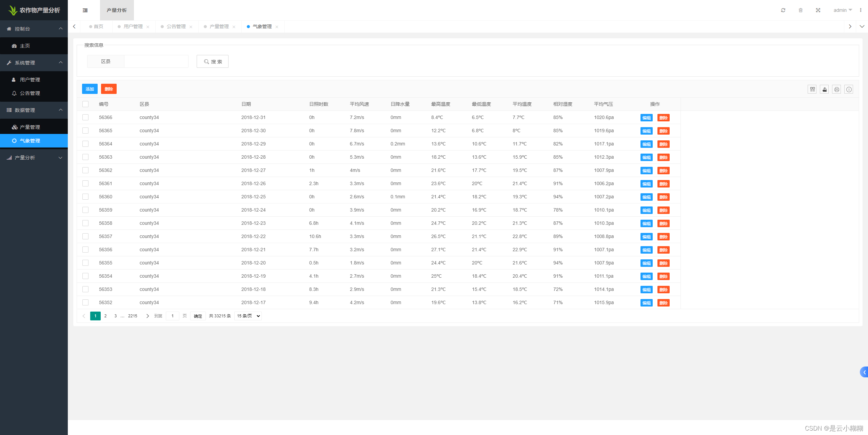Open the column filter grid icon
Screen dimensions: 868x435
click(x=812, y=89)
